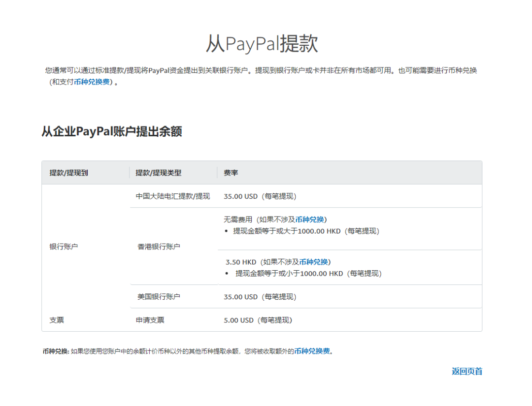This screenshot has height=406, width=532.
Task: Open 币种兑换费 link in bottom footnote
Action: (312, 351)
